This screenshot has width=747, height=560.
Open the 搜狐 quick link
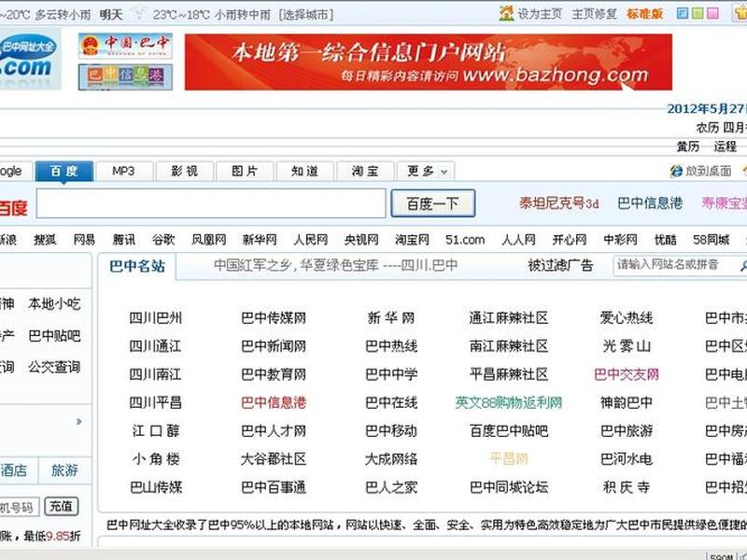(45, 240)
